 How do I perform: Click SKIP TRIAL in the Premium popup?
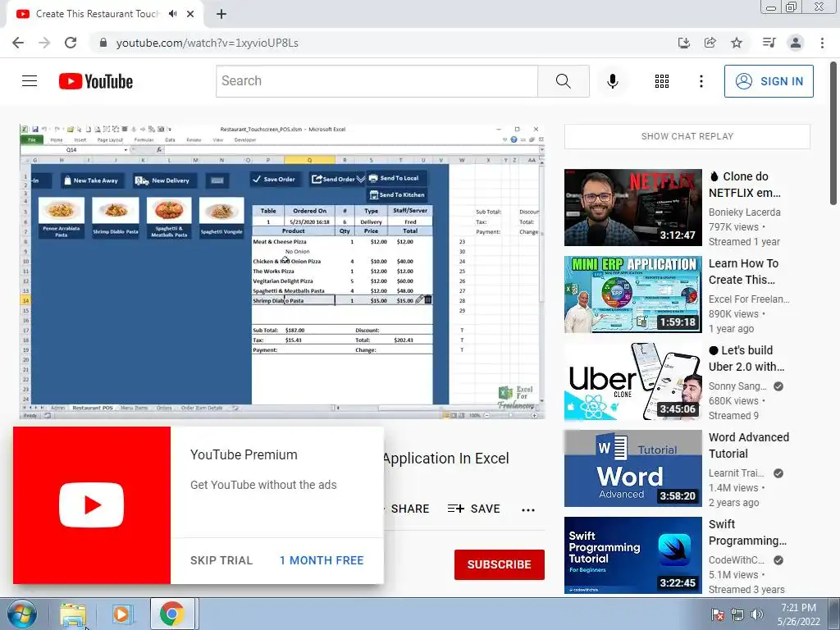(x=221, y=560)
